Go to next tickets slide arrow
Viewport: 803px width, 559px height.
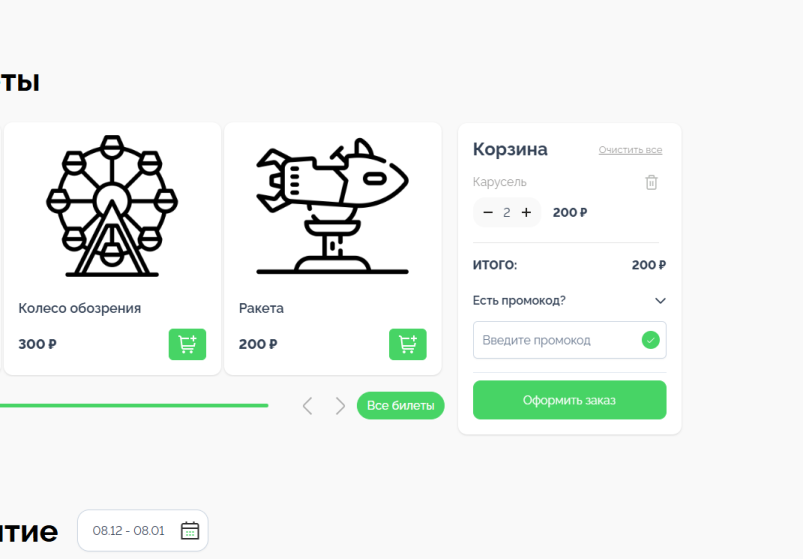point(340,406)
